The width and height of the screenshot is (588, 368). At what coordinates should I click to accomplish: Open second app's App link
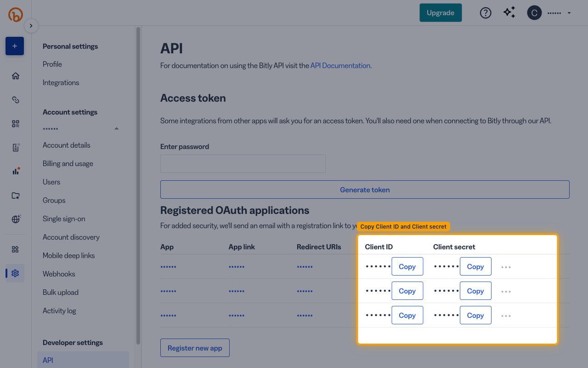(237, 291)
